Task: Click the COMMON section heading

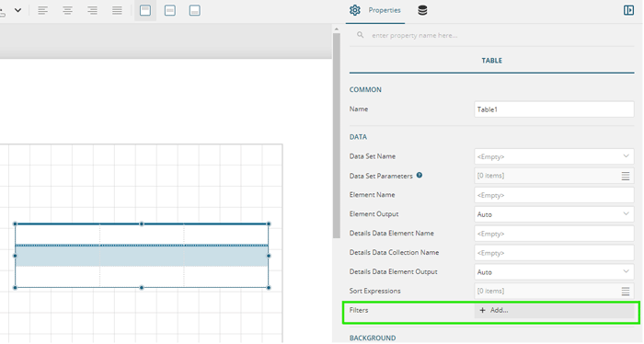Action: tap(365, 89)
